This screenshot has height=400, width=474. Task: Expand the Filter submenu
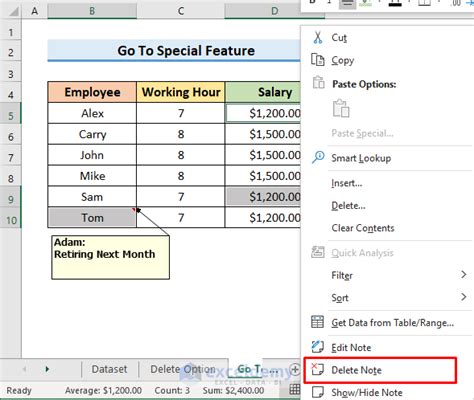point(463,275)
